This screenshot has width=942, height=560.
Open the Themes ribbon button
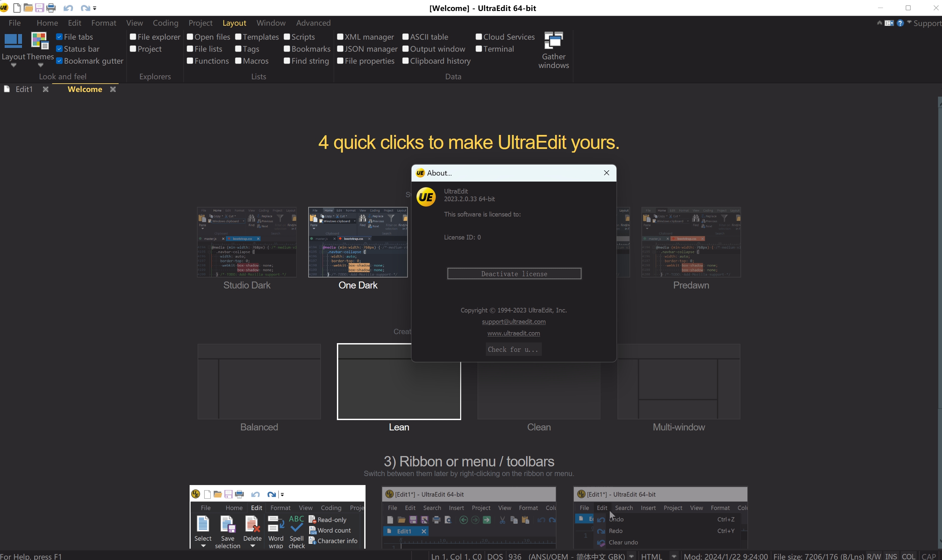pos(40,49)
